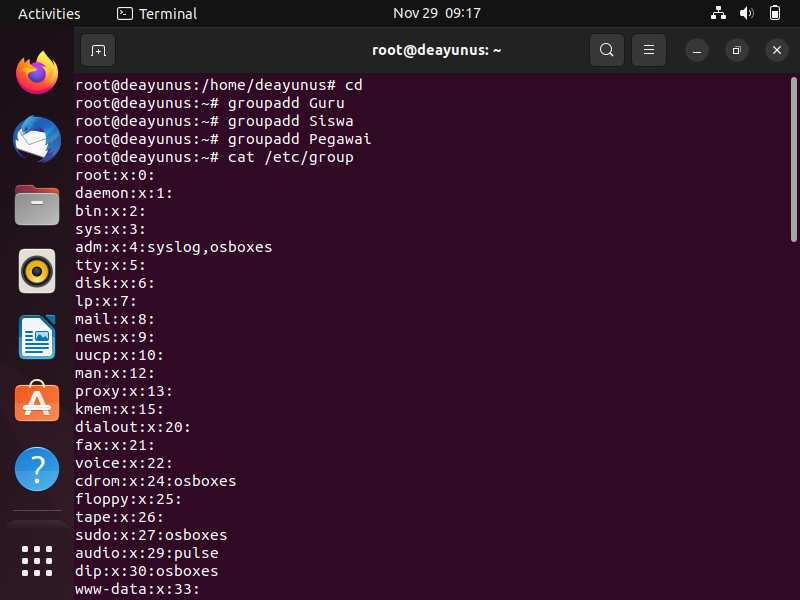Minimize the terminal window

click(x=697, y=51)
